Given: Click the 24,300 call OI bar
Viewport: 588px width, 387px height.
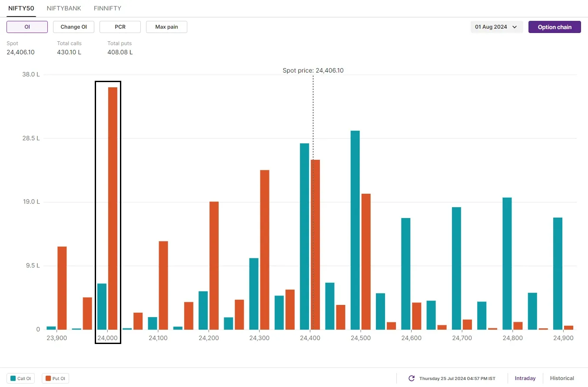Looking at the screenshot, I should point(254,294).
